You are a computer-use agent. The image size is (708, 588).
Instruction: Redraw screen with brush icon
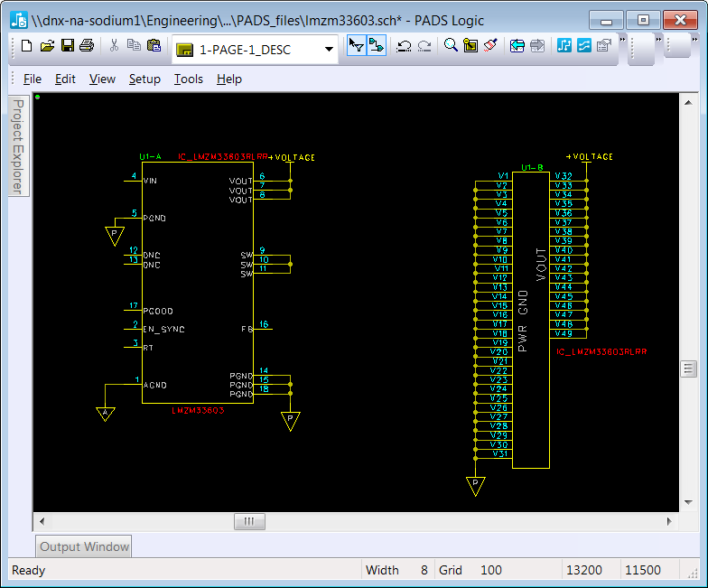pos(490,45)
